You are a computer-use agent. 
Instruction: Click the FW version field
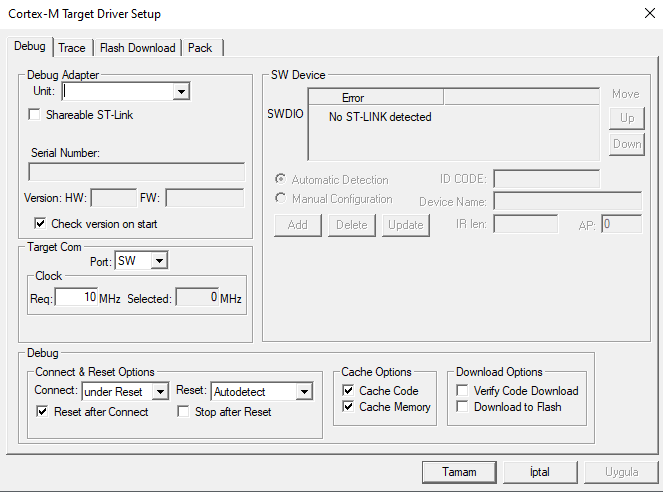tap(205, 198)
